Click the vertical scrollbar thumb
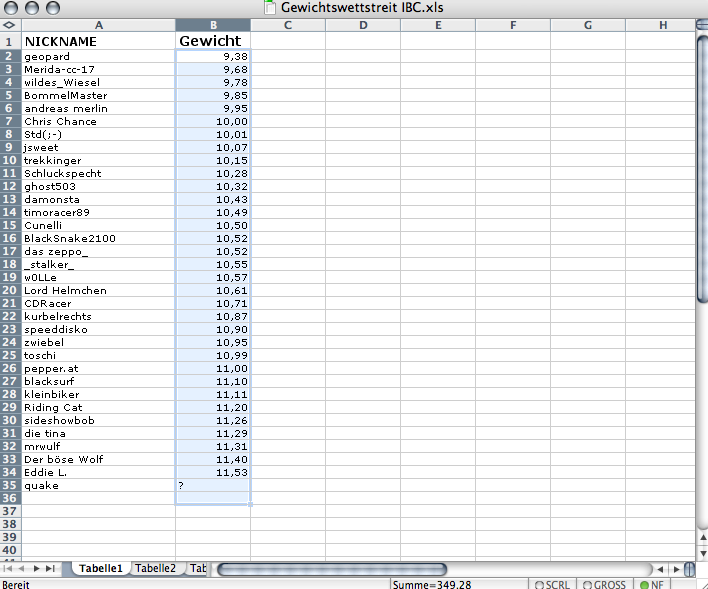 click(701, 160)
